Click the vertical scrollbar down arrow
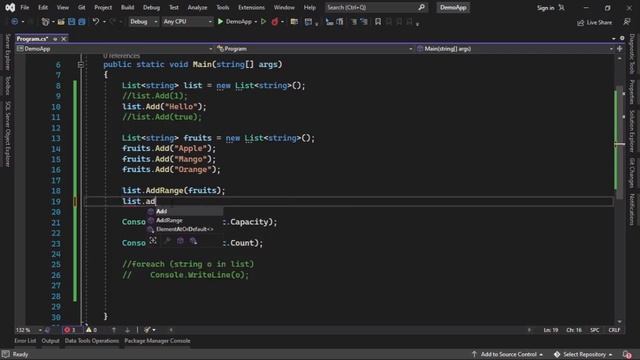Screen dimensions: 640x360 tap(620, 322)
